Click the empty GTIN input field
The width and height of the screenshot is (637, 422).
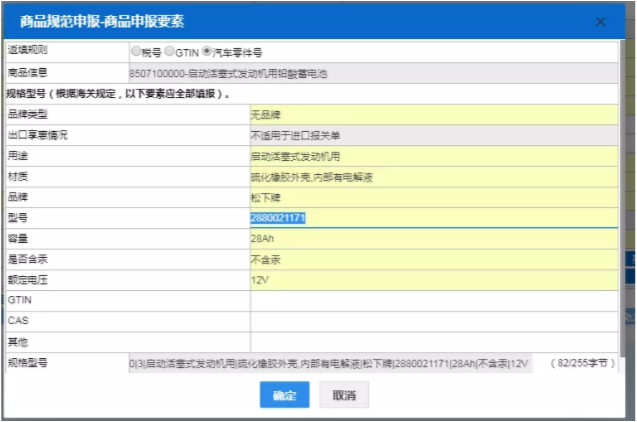click(x=432, y=300)
